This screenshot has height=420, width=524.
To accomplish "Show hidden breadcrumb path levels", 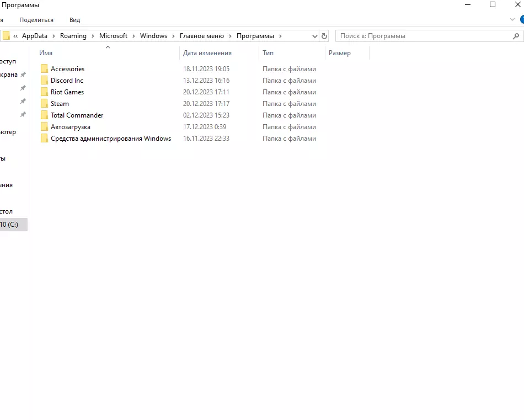I will point(15,36).
